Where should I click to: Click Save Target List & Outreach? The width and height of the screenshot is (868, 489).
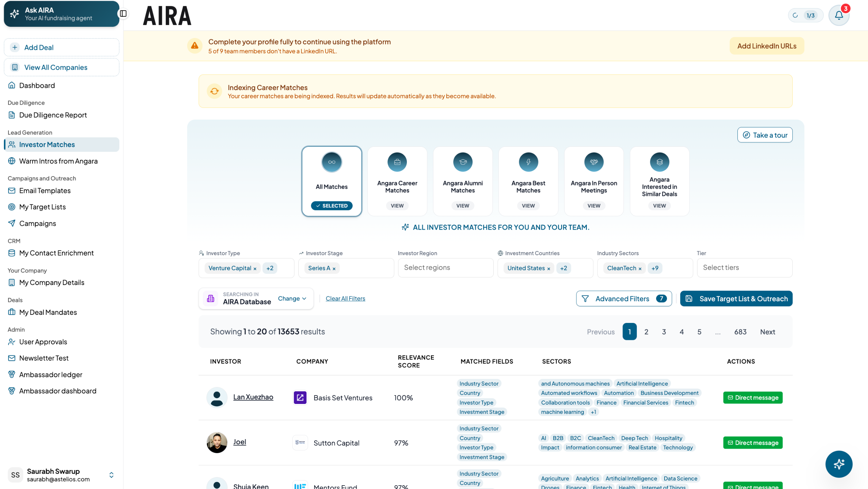point(736,299)
